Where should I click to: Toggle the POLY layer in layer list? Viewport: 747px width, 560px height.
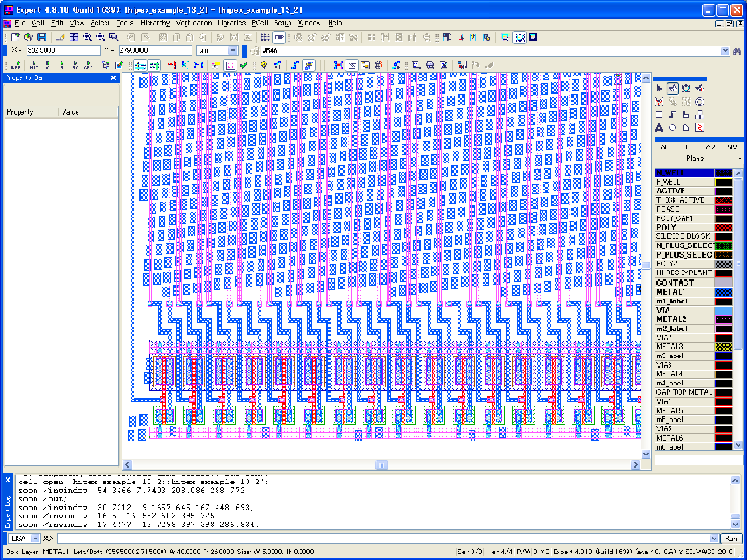pos(684,227)
